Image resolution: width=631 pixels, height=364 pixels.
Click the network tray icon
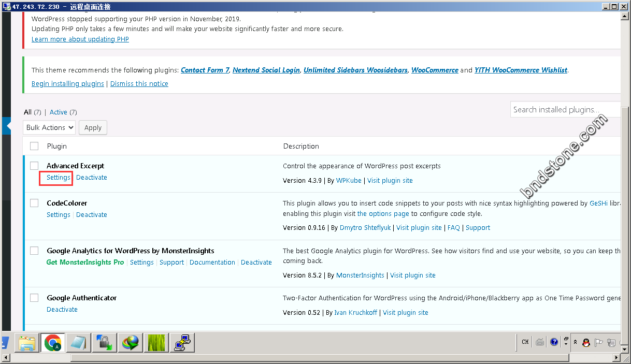pyautogui.click(x=611, y=342)
